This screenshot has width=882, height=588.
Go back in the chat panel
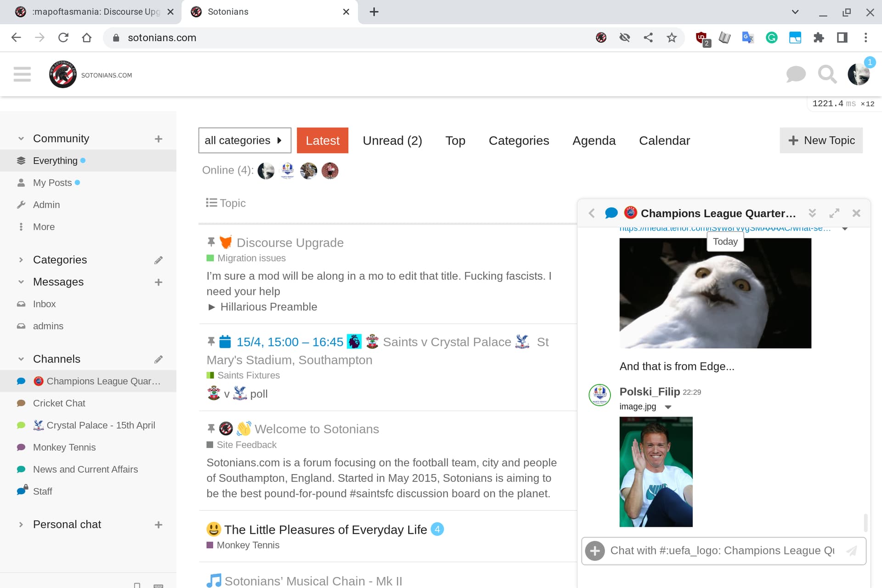[592, 213]
